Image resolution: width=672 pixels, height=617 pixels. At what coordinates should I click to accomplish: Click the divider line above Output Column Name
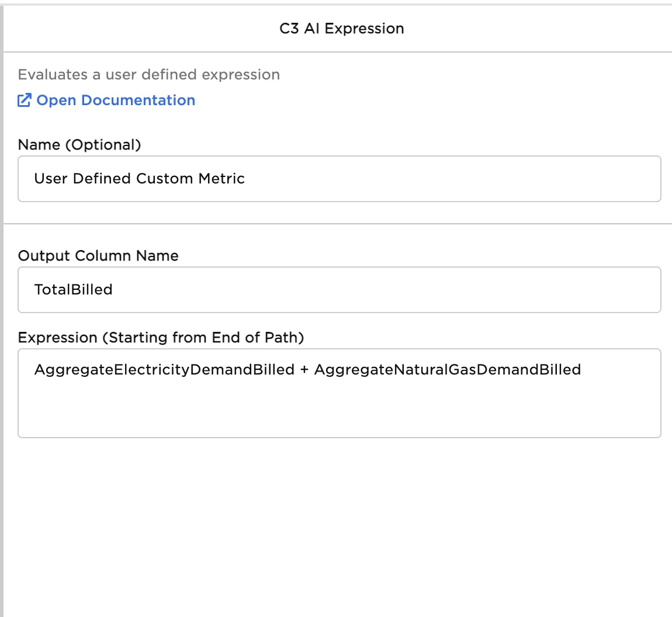click(x=338, y=224)
